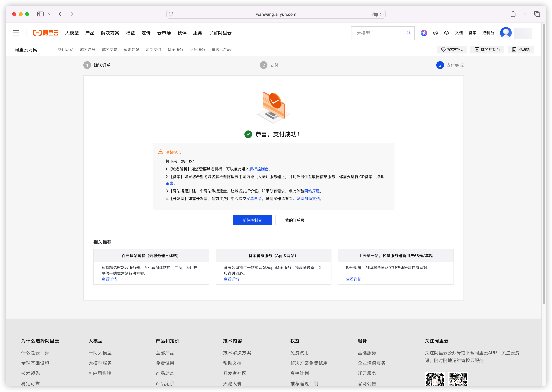Viewport: 552px width, 392px height.
Task: Click the 我的订单页 button
Action: pyautogui.click(x=295, y=220)
